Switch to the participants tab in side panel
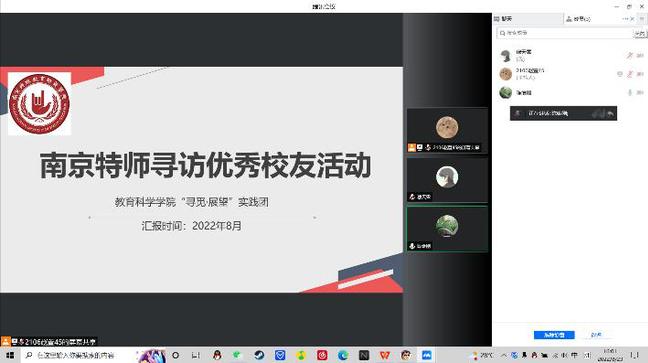Screen dimensions: 648x363 tap(579, 19)
